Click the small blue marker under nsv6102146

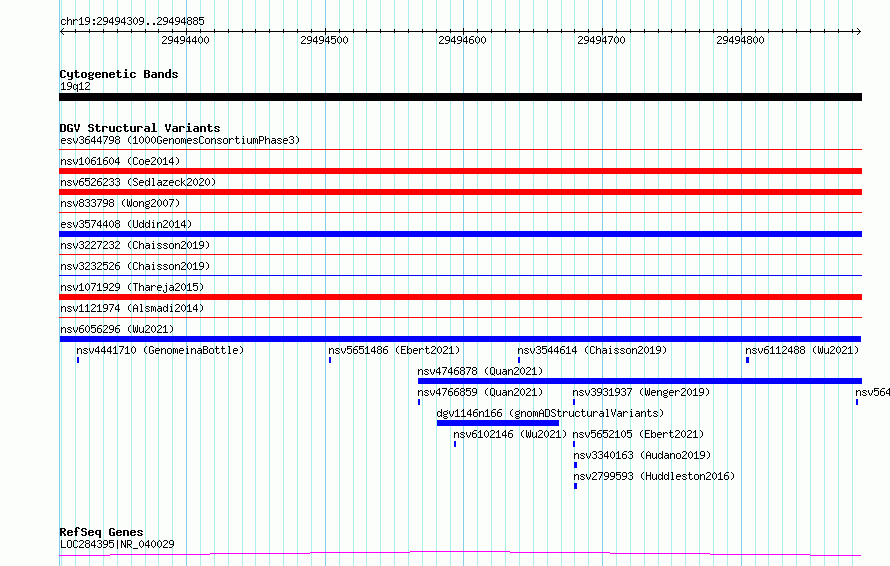coord(455,444)
